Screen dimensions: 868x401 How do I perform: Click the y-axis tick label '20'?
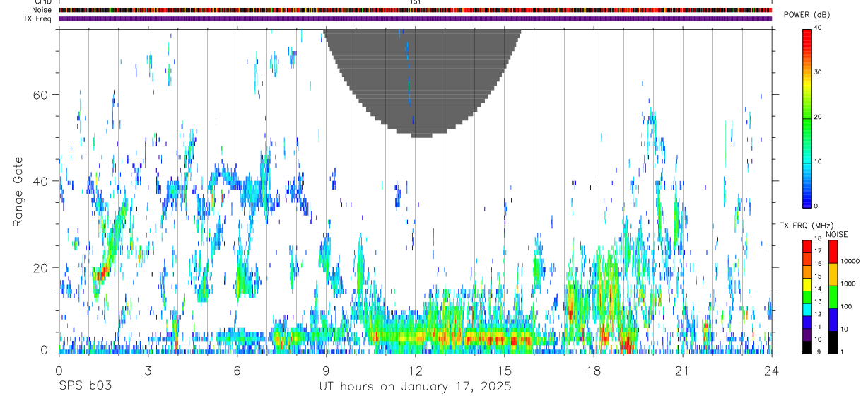(x=40, y=267)
